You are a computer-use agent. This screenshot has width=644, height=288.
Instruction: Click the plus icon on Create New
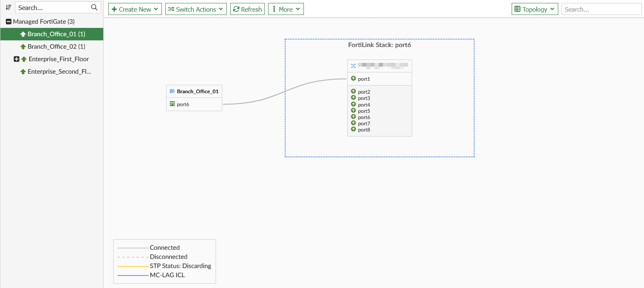click(114, 9)
